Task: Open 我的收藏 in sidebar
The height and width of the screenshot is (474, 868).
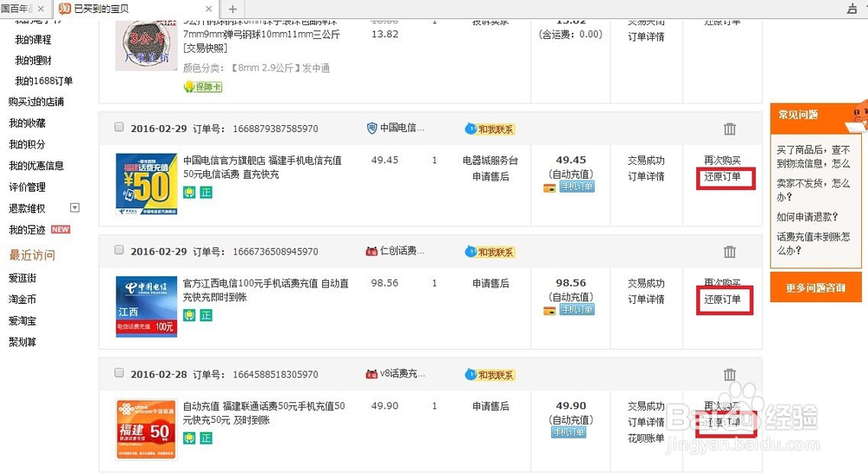Action: pyautogui.click(x=27, y=123)
